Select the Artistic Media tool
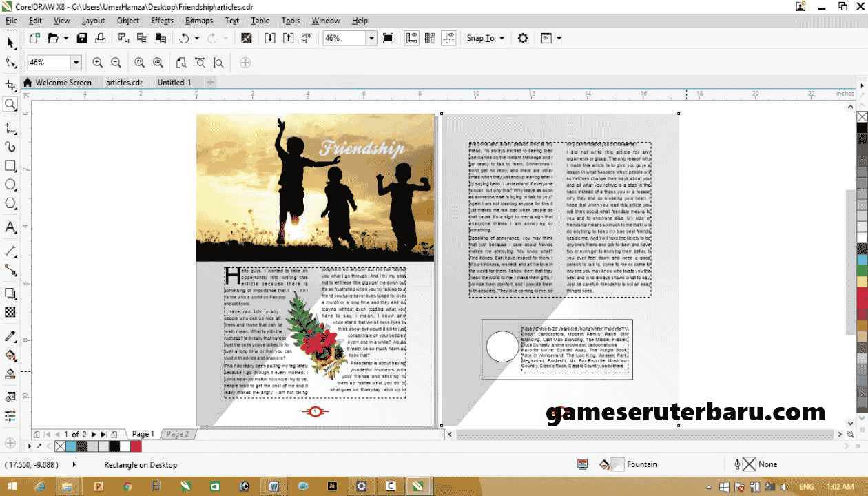The height and width of the screenshot is (496, 868). coord(10,147)
